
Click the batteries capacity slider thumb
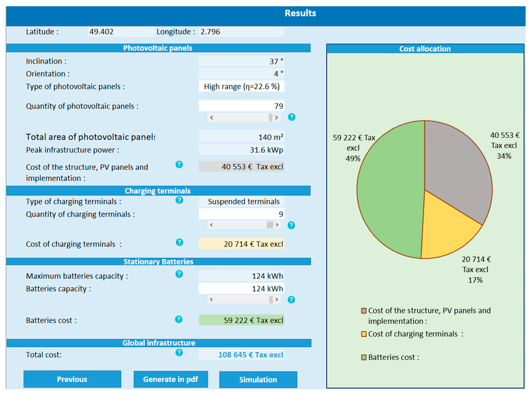tap(271, 300)
